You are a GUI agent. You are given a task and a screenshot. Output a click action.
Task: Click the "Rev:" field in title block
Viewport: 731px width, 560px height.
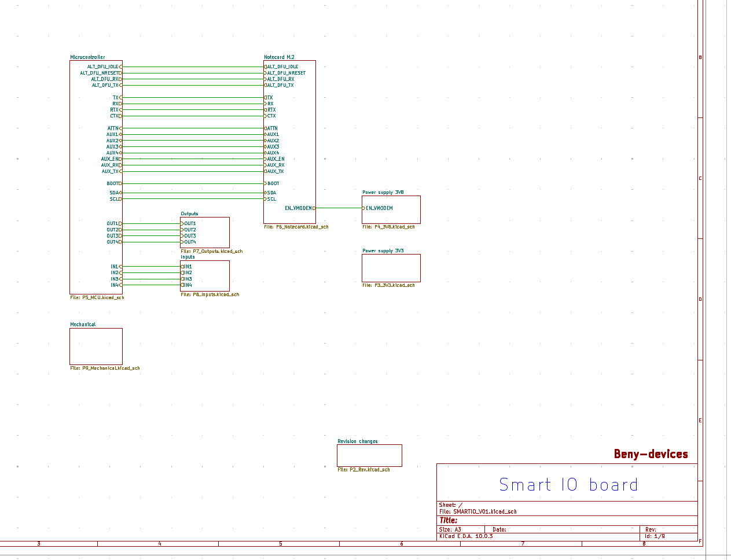click(x=651, y=530)
